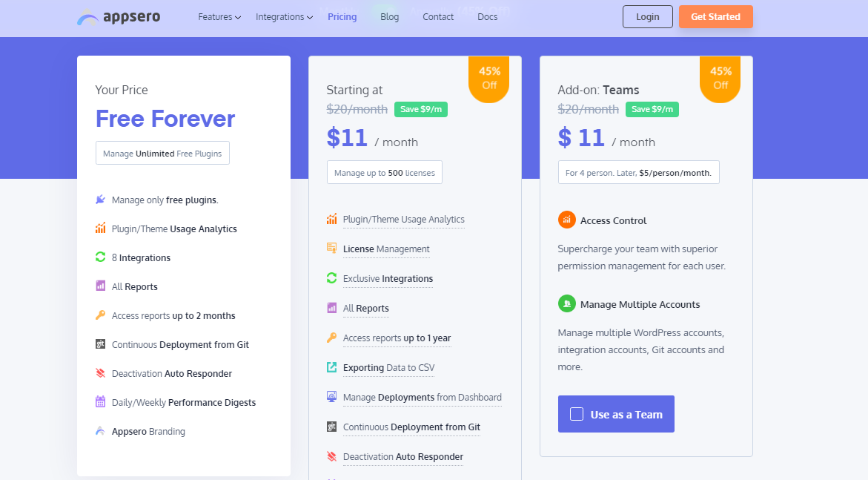Image resolution: width=868 pixels, height=480 pixels.
Task: Click the Appsero Branding text
Action: pyautogui.click(x=148, y=431)
